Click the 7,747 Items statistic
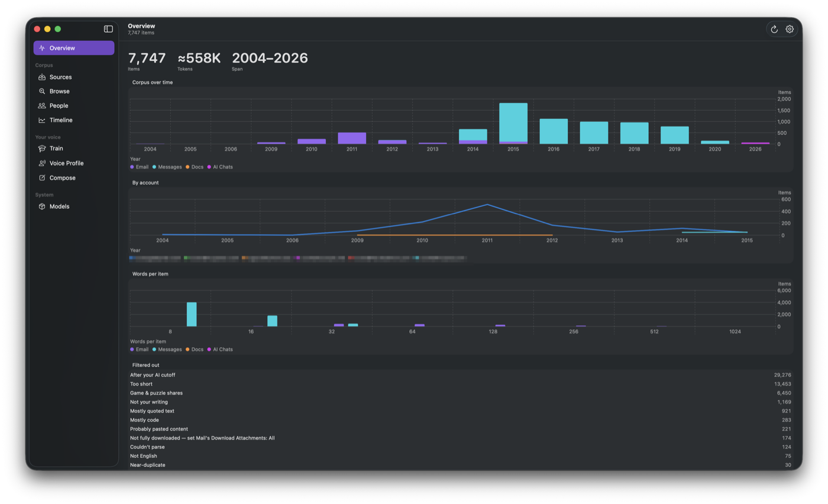This screenshot has width=828, height=504. click(147, 61)
